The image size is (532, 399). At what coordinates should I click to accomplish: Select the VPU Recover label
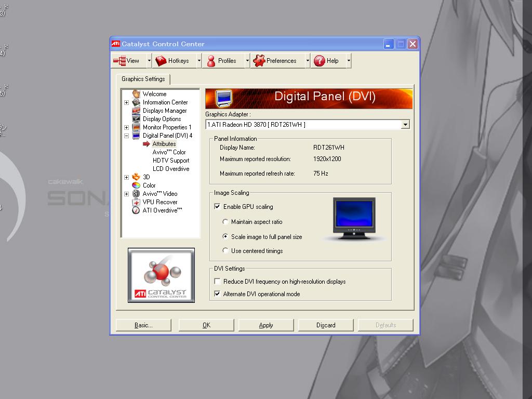[x=160, y=202]
